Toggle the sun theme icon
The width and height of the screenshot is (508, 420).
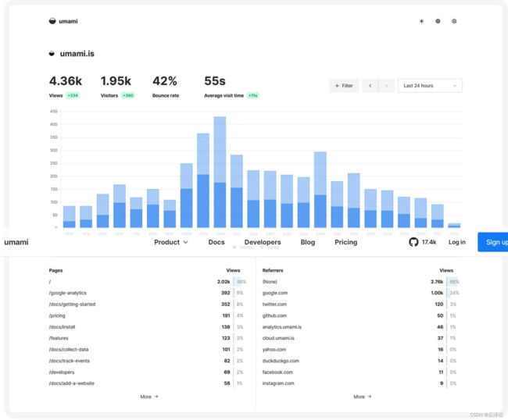click(421, 21)
